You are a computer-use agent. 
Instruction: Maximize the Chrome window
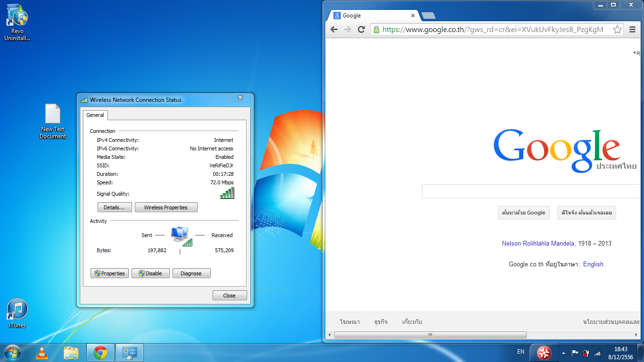point(613,5)
